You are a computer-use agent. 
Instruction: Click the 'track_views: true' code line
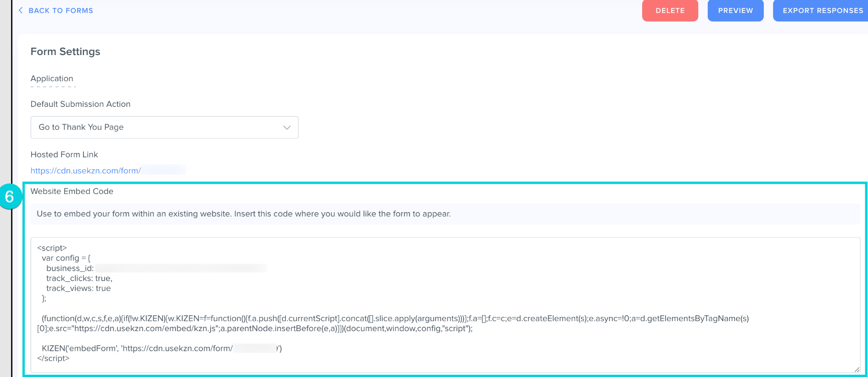(78, 288)
